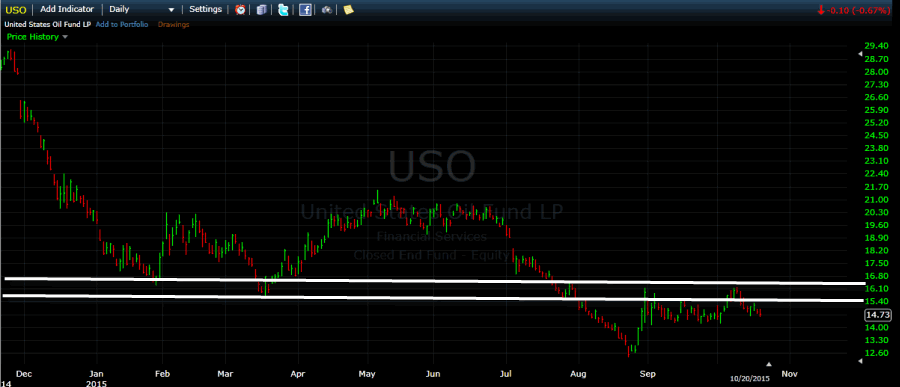Open the Add Indicator menu
This screenshot has height=387, width=900.
click(67, 9)
